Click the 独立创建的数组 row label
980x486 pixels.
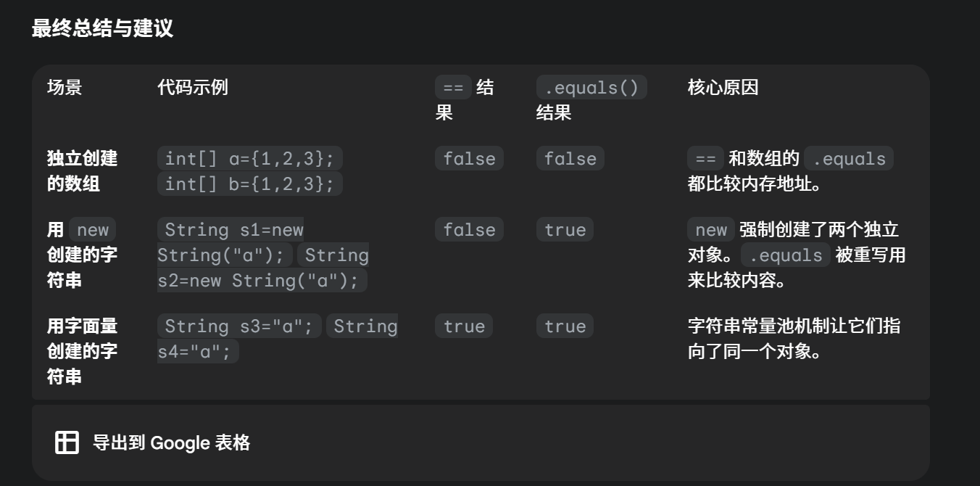[82, 171]
